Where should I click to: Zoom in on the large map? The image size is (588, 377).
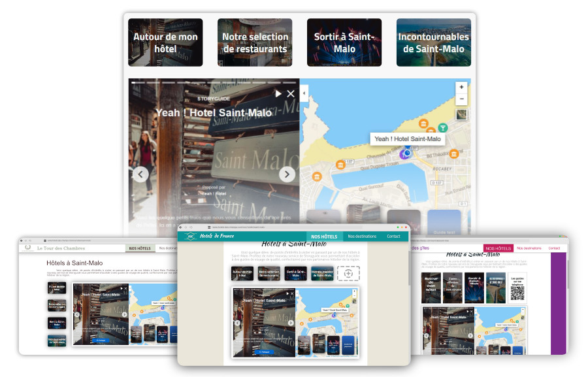[x=462, y=87]
